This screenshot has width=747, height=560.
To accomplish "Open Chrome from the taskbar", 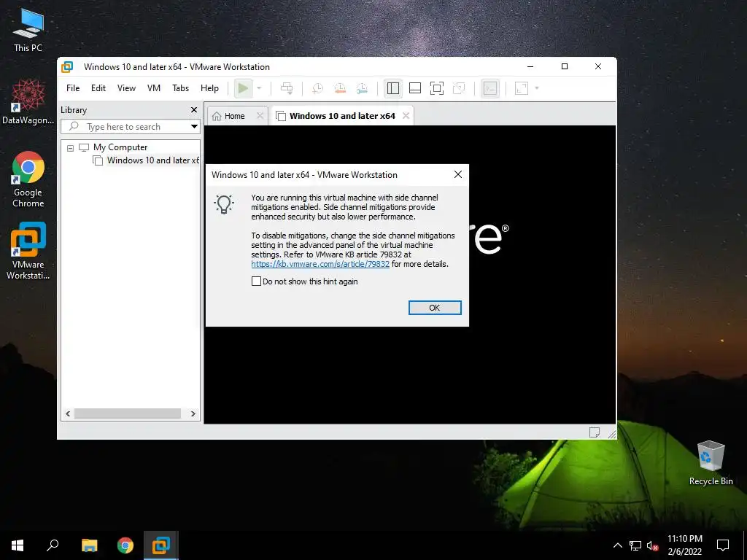I will pos(125,545).
